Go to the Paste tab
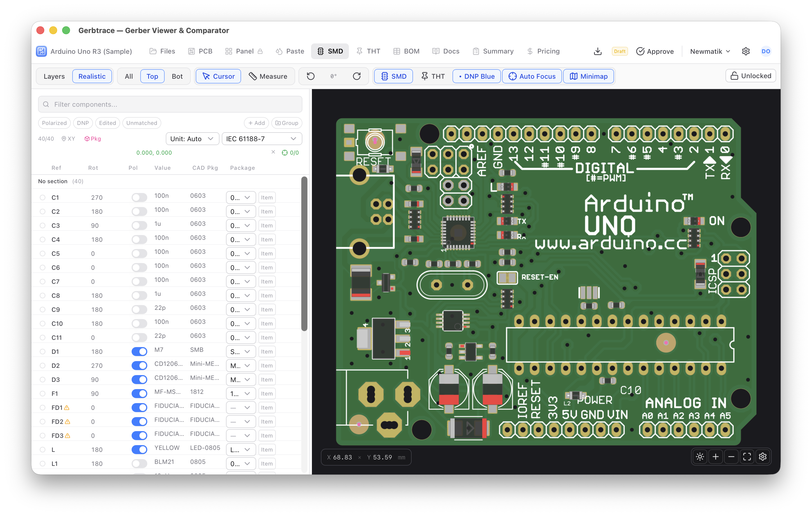 [x=290, y=51]
